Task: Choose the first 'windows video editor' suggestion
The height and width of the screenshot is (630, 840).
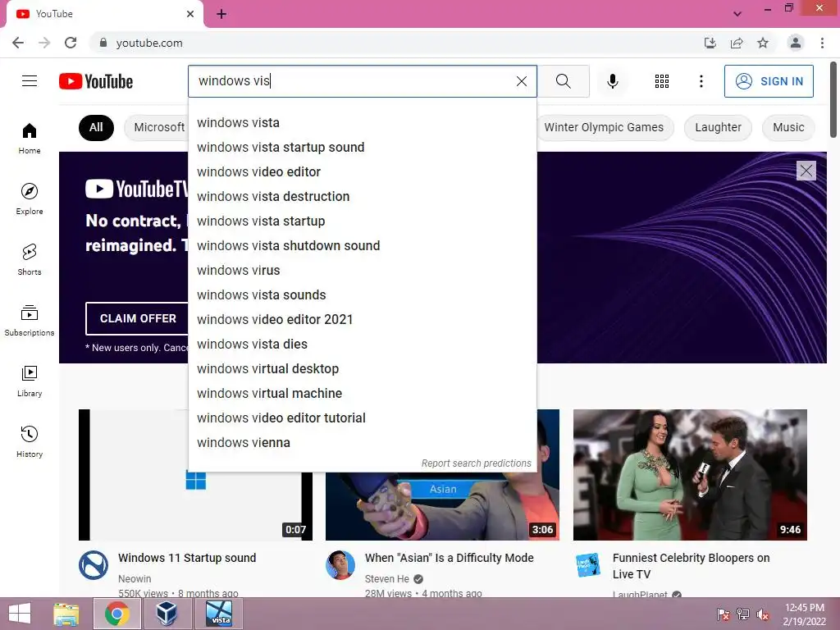Action: pyautogui.click(x=362, y=172)
